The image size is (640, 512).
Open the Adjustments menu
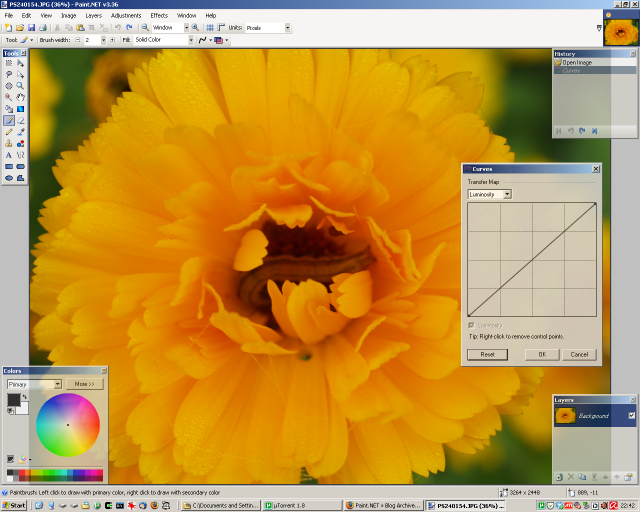point(126,16)
